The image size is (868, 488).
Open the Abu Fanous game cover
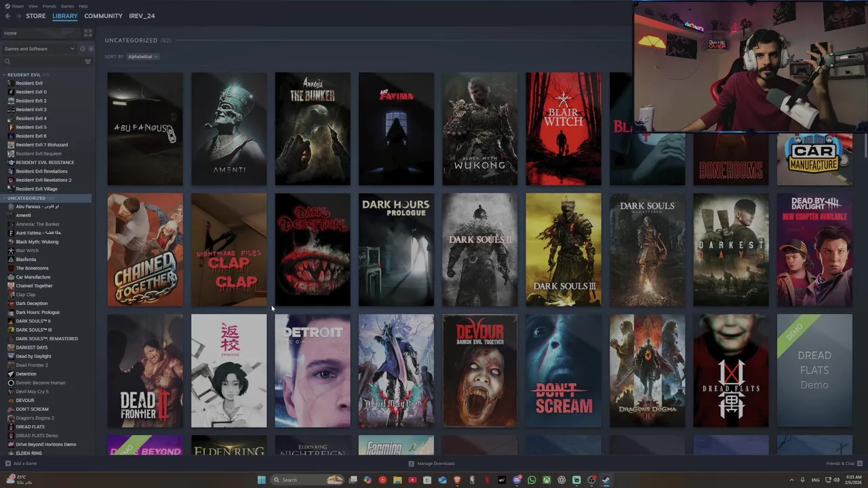click(145, 129)
